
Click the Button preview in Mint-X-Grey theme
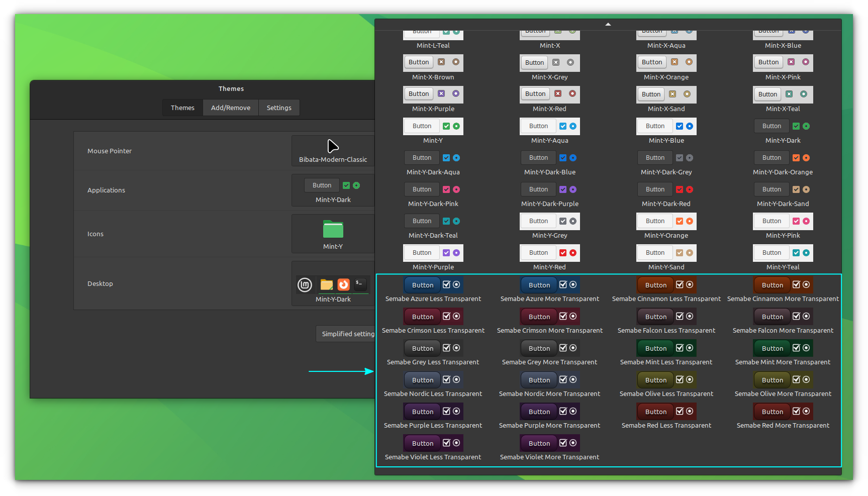click(x=534, y=62)
